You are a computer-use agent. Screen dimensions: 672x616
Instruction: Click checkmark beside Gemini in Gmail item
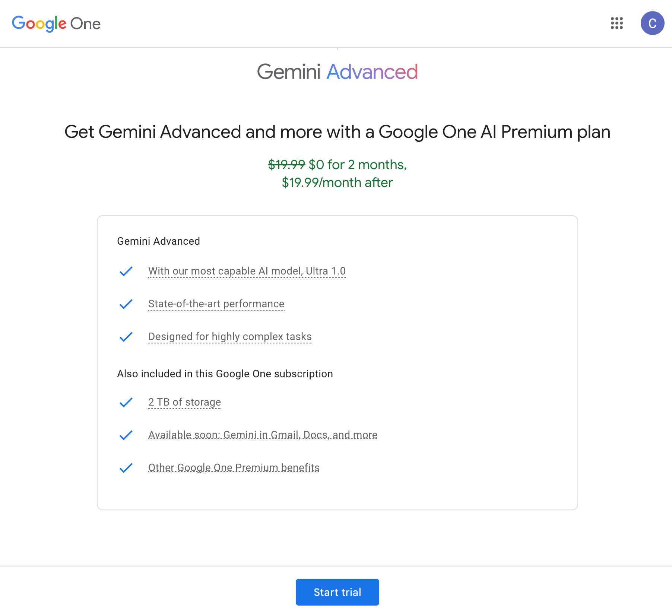tap(126, 435)
